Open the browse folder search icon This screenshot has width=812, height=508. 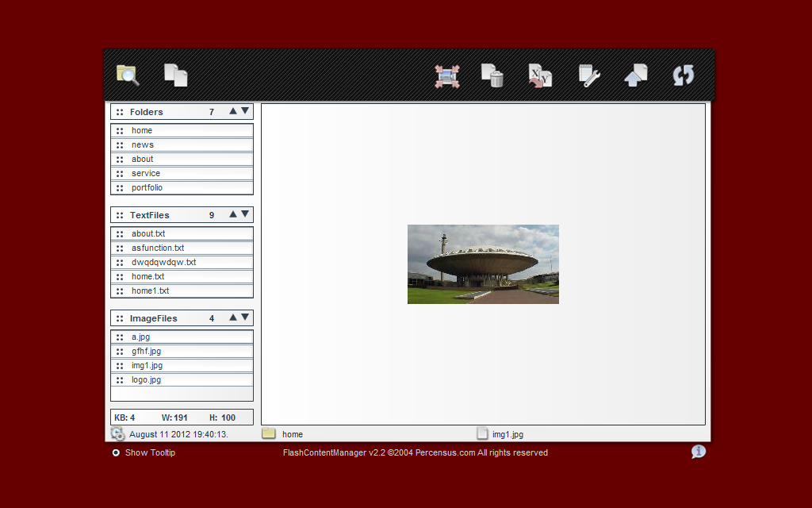tap(128, 75)
